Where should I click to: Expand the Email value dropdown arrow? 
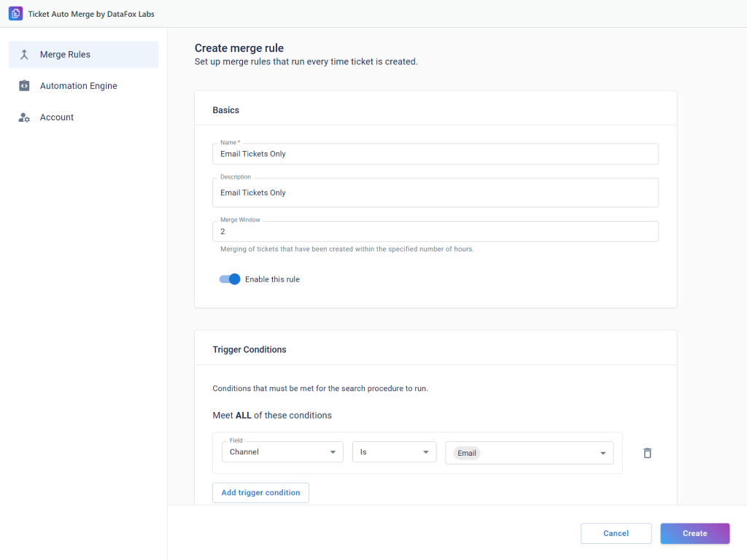603,453
